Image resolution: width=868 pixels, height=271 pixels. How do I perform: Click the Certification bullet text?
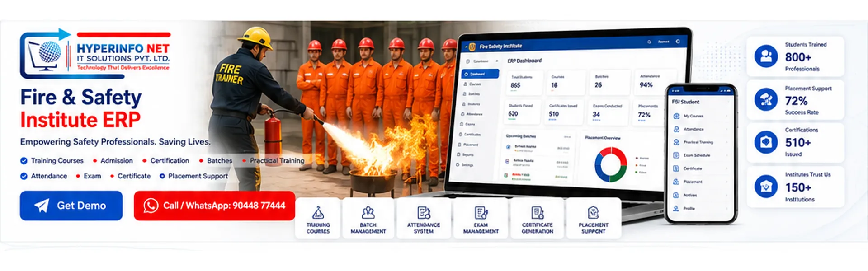click(x=170, y=161)
